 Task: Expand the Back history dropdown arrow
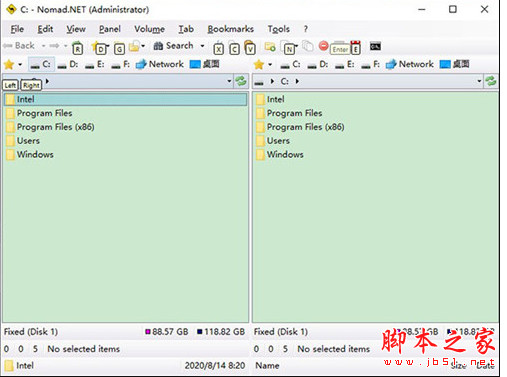(x=43, y=46)
